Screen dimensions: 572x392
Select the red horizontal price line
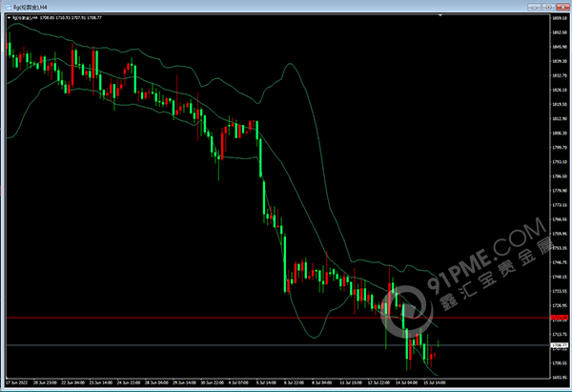(277, 318)
